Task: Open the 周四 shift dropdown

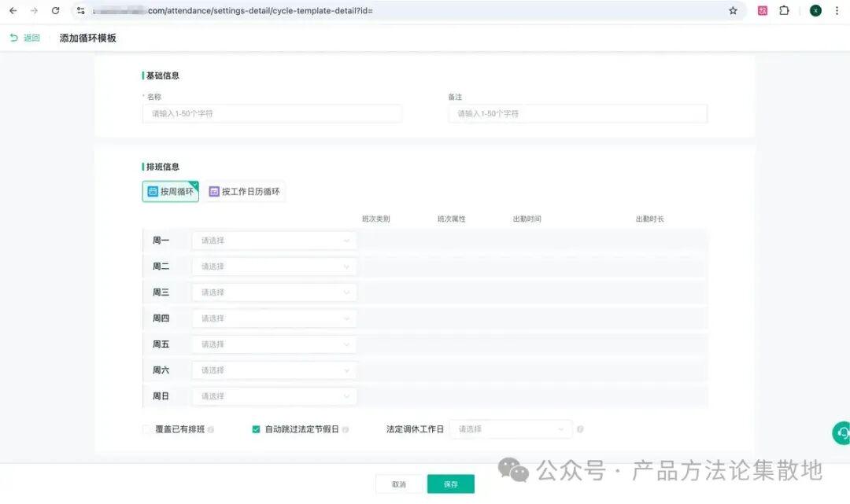Action: tap(275, 318)
